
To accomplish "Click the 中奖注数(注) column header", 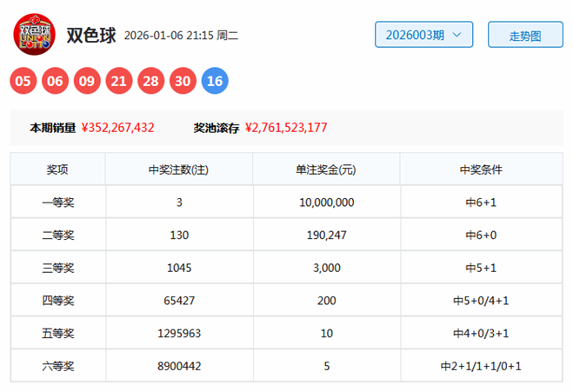I will (x=178, y=169).
